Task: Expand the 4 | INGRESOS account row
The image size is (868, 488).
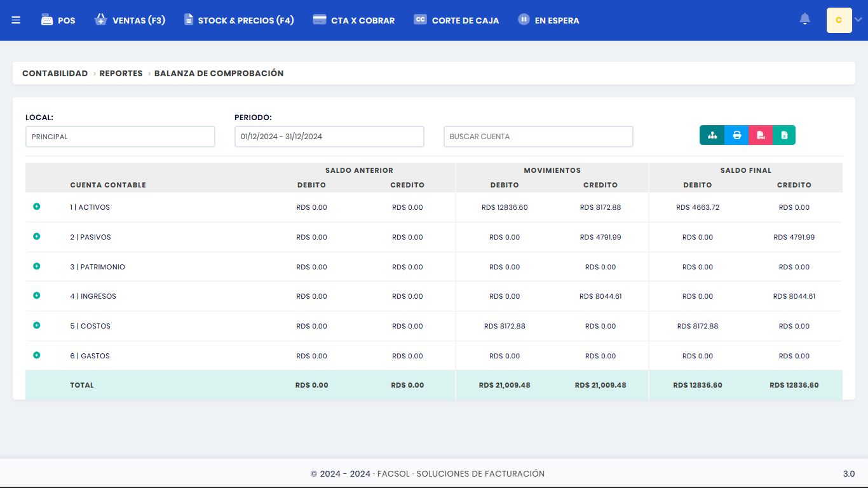Action: tap(36, 295)
